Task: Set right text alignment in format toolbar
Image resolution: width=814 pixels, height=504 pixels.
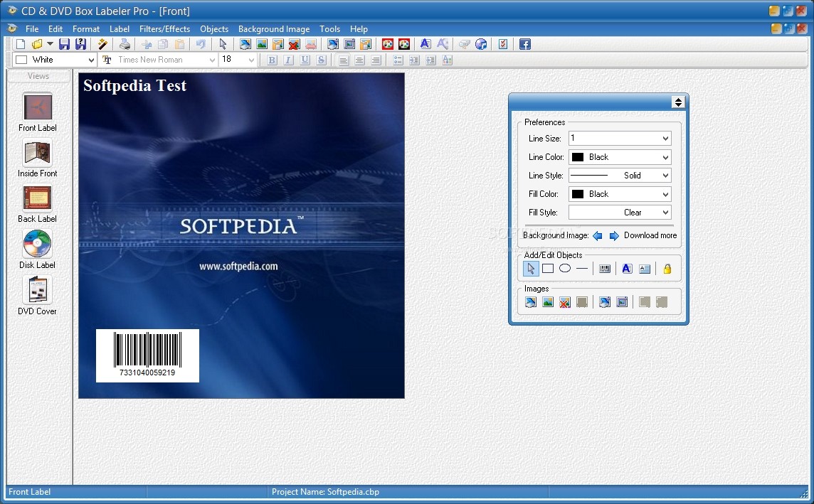Action: (376, 60)
